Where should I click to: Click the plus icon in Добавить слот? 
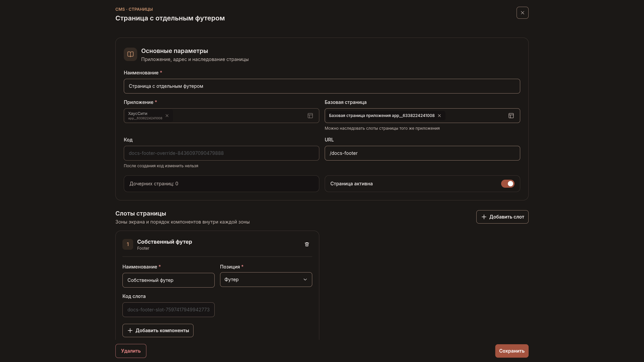point(484,217)
